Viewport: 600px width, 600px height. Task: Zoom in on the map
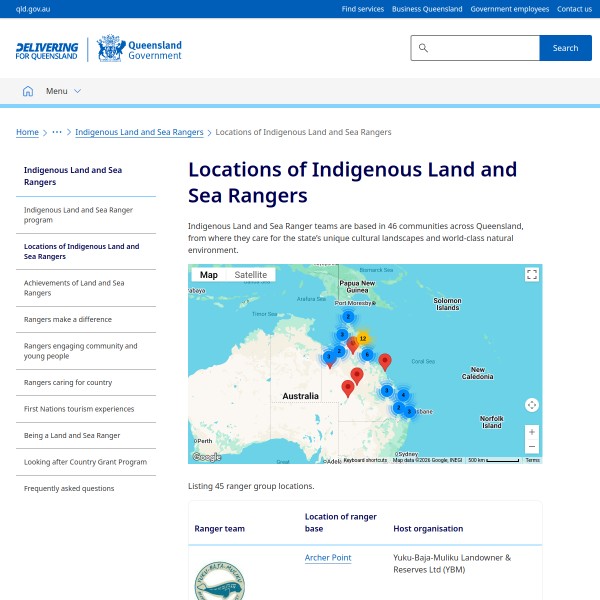[x=532, y=432]
